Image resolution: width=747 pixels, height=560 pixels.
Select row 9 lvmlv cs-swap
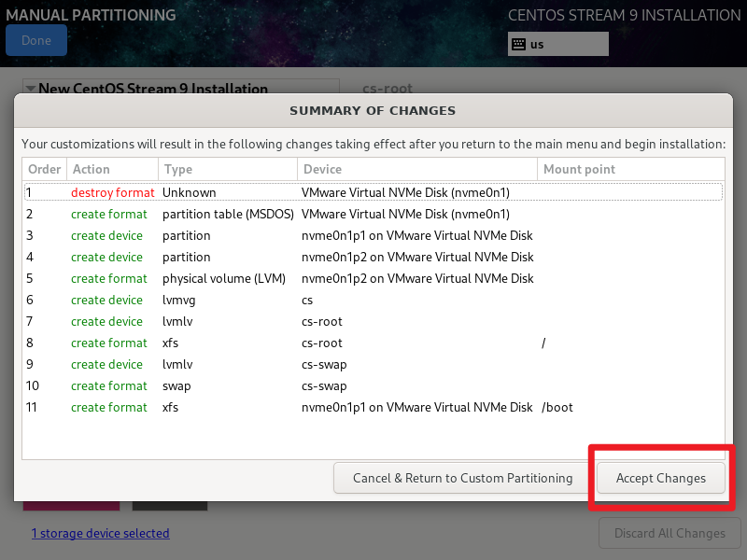pos(373,364)
